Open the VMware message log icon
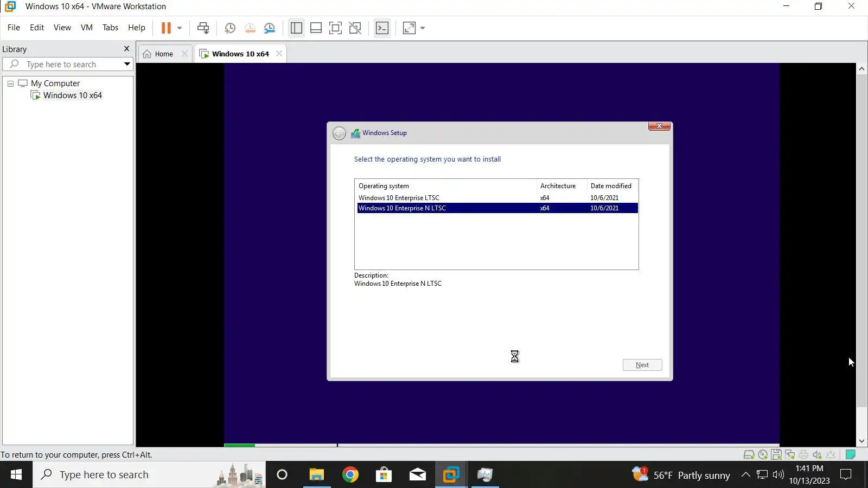Viewport: 868px width, 488px height. click(x=851, y=454)
